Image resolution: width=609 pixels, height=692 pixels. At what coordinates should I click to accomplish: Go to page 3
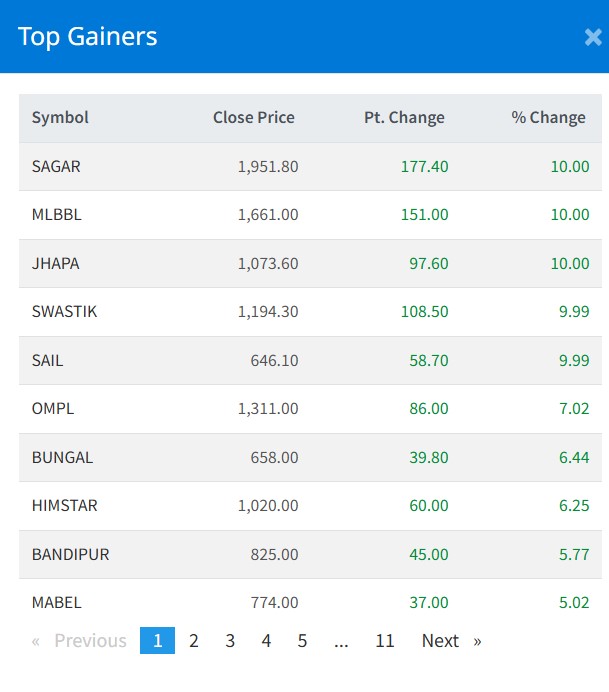pos(230,641)
